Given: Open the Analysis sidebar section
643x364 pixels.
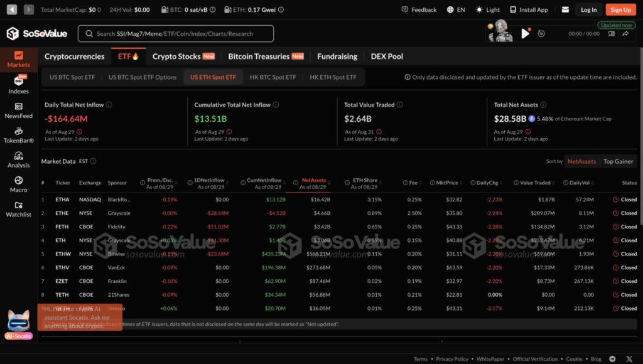Looking at the screenshot, I should 18,160.
